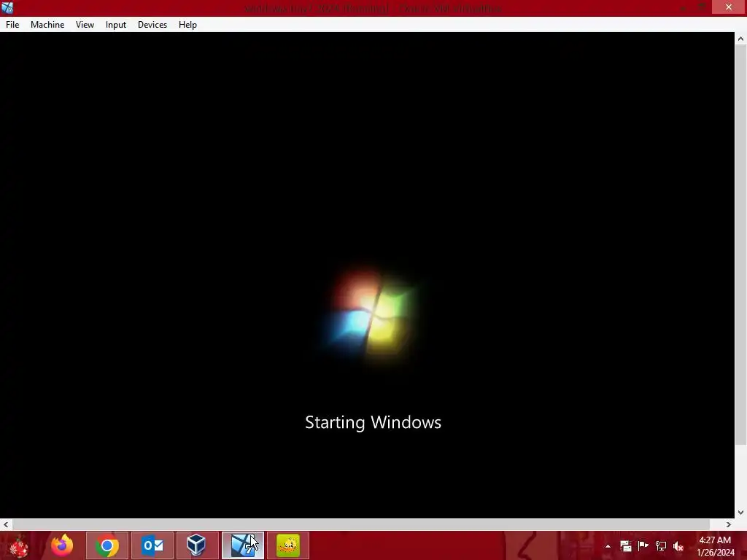747x560 pixels.
Task: Click the horizontal scrollbar thumb
Action: [x=361, y=524]
